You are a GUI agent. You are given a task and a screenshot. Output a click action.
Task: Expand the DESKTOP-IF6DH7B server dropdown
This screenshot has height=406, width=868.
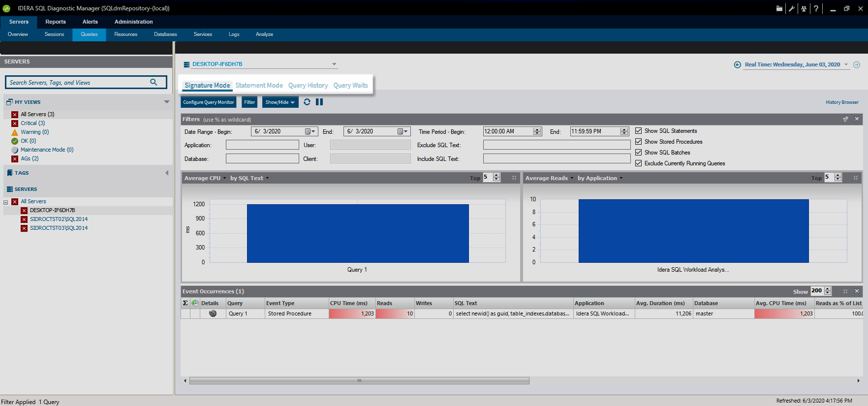click(334, 64)
